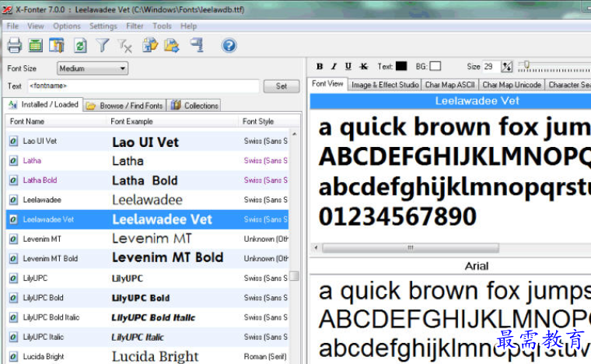591x364 pixels.
Task: Click the Filter funnel icon
Action: [102, 46]
